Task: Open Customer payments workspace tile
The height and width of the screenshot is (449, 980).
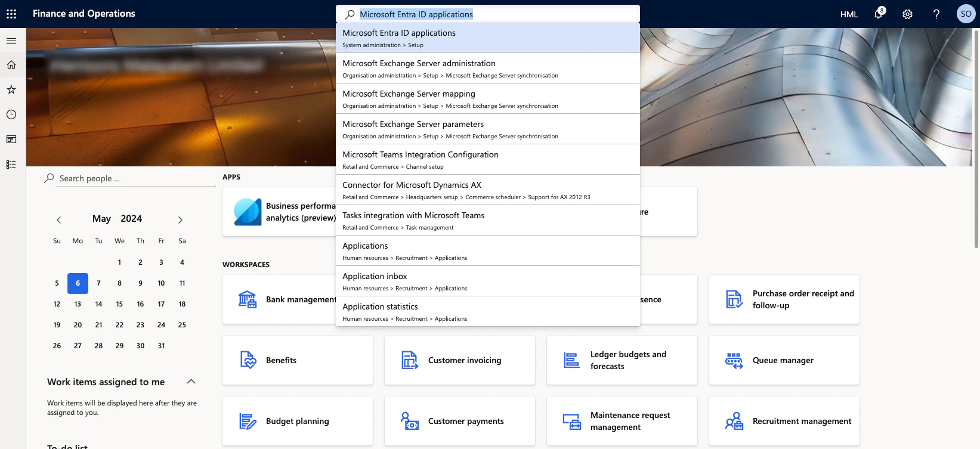Action: coord(460,421)
